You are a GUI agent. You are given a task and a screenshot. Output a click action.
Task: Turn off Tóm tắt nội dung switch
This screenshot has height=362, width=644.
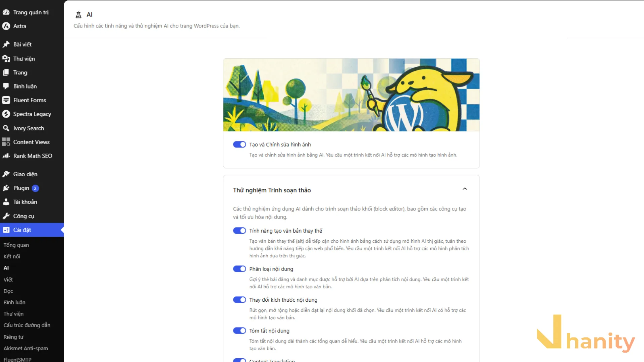239,330
